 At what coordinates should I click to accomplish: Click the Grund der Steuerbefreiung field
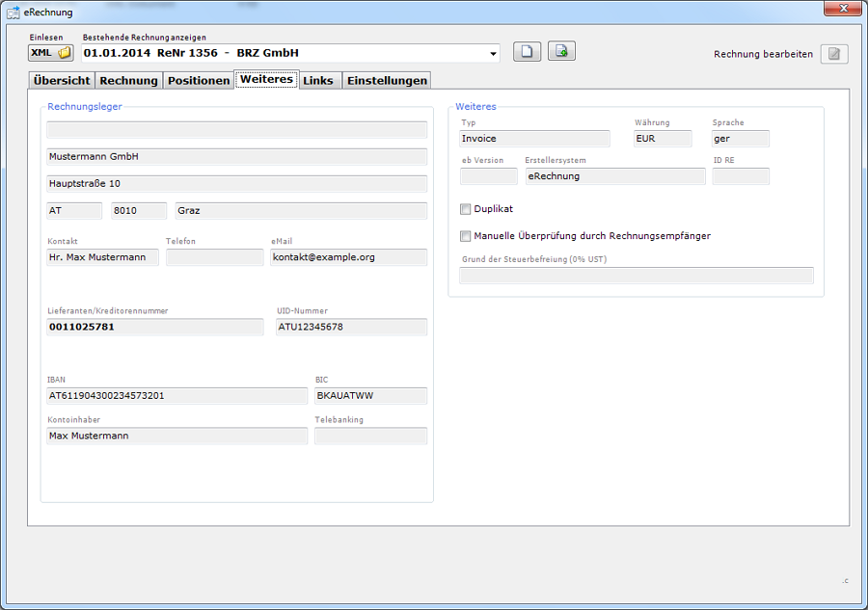(637, 276)
